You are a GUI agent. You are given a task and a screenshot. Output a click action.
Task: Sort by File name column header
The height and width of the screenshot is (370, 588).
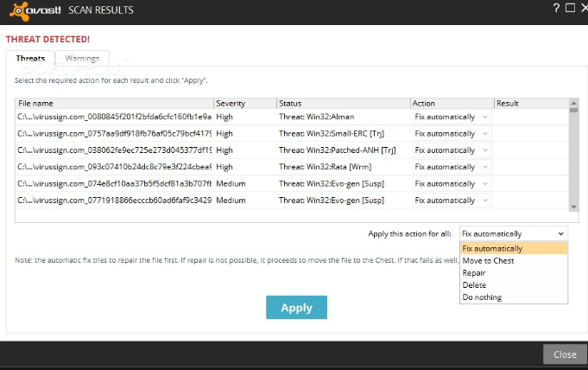pyautogui.click(x=114, y=103)
